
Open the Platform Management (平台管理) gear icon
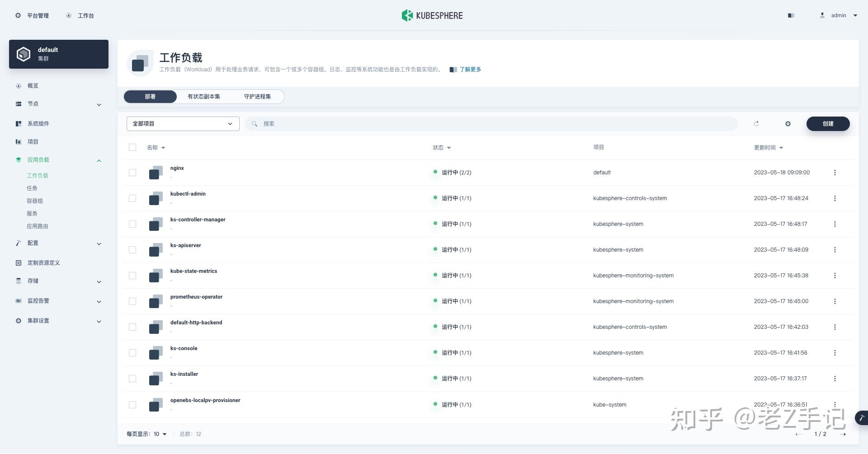18,15
